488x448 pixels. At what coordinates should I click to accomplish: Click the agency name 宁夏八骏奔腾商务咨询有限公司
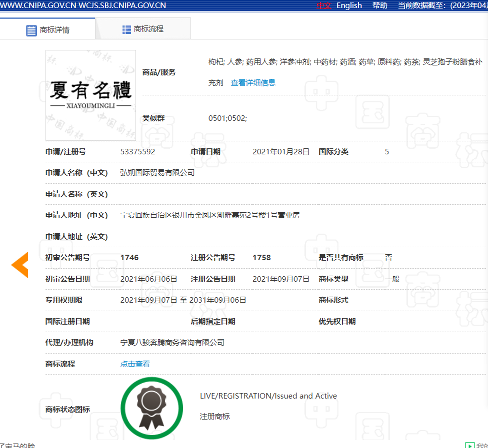point(172,343)
